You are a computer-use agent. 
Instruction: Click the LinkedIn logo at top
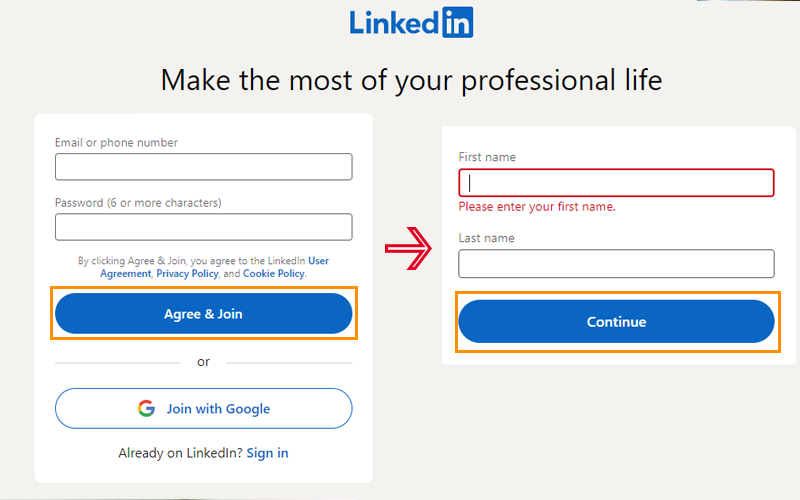point(411,23)
